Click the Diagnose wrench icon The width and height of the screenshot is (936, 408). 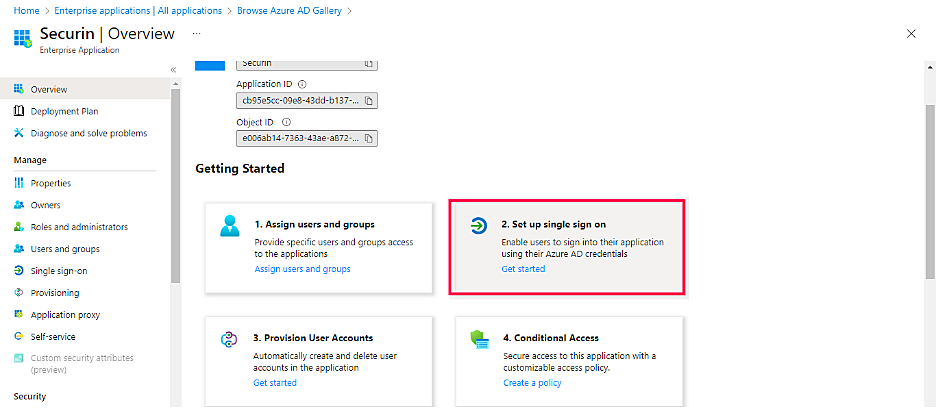click(x=18, y=133)
